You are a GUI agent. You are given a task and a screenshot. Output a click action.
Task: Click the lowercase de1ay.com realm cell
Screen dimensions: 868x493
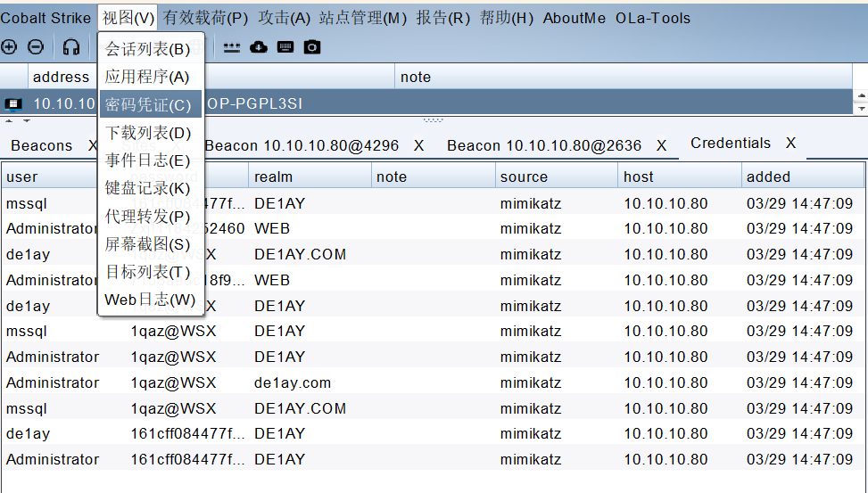pos(293,382)
